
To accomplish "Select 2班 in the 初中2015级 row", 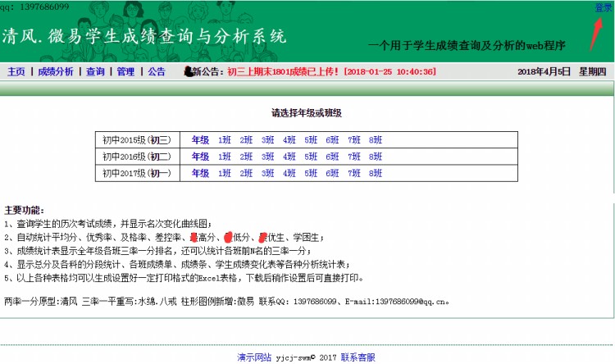I will (x=246, y=140).
